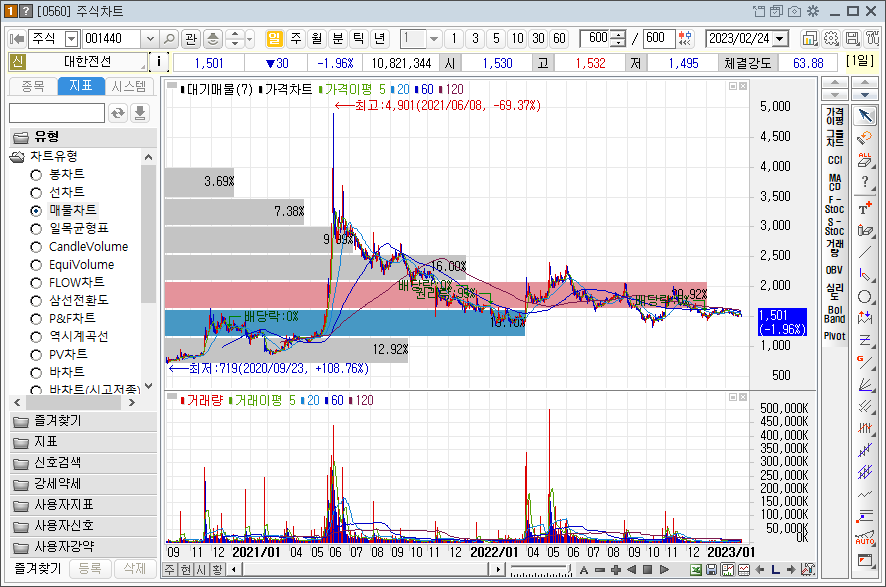This screenshot has height=587, width=886.
Task: Click the bottom floppy disk save icon
Action: tap(711, 569)
